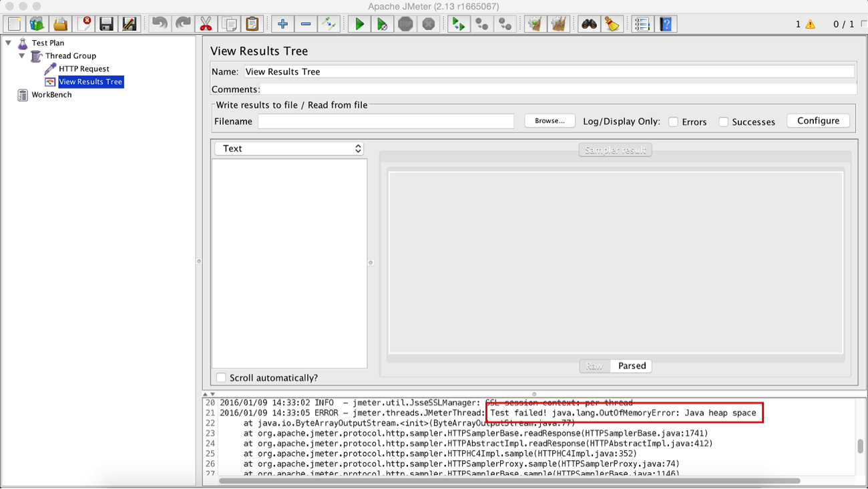Toggle the Scroll automatically checkbox
868x489 pixels.
click(x=221, y=377)
